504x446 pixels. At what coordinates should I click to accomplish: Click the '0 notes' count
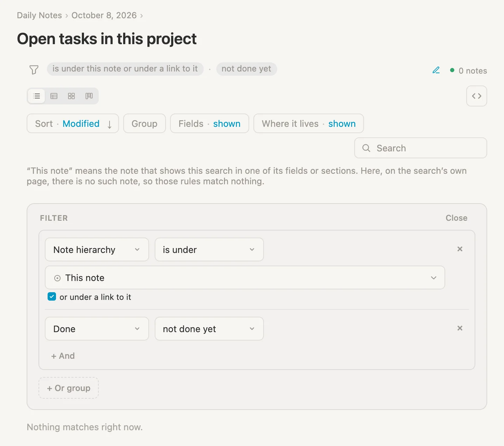coord(472,71)
